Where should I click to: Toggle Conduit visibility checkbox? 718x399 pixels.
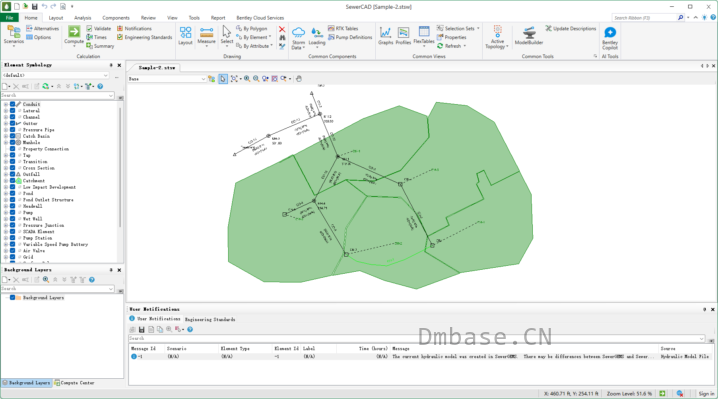(x=12, y=104)
